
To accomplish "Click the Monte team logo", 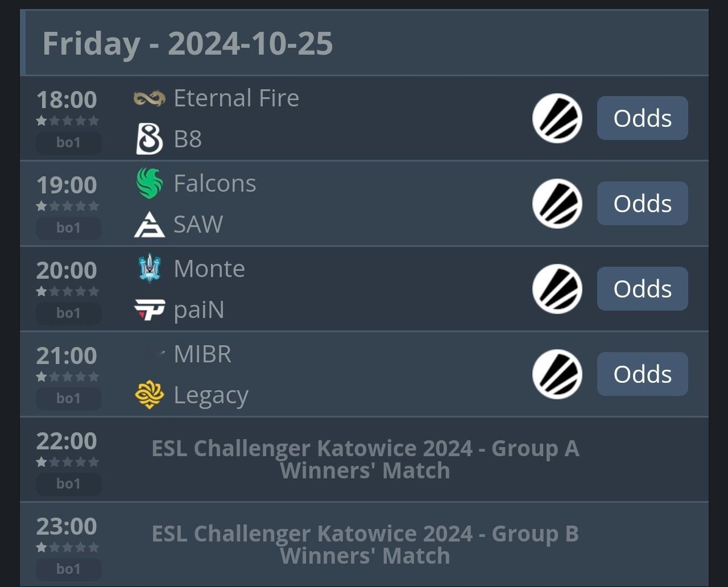I will point(150,268).
